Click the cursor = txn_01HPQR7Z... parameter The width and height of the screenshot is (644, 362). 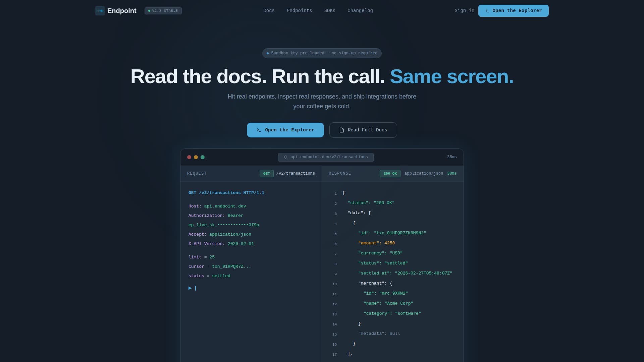[220, 267]
